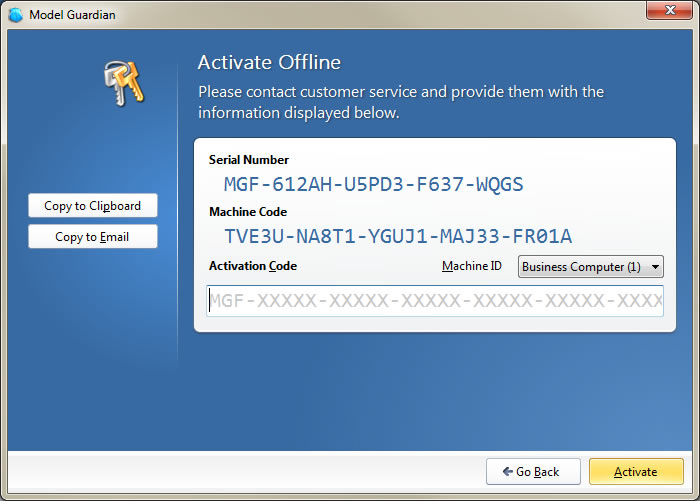This screenshot has height=501, width=700.
Task: Select the machine code TVE3U-NA8T1-YGUJ1-MAJ33-FR01A
Action: (x=398, y=236)
